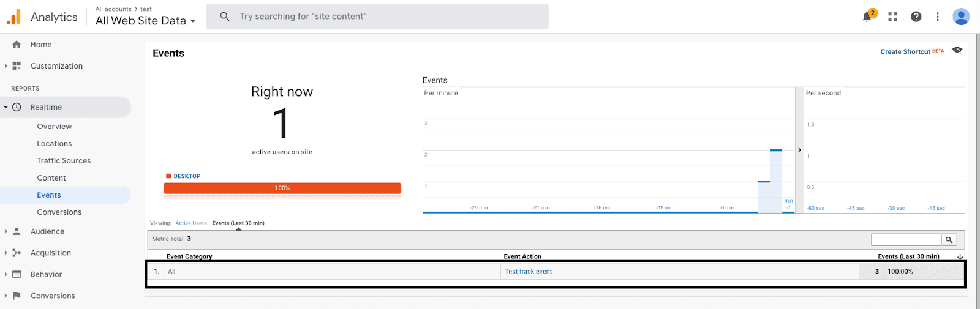980x309 pixels.
Task: Click the graduation cap education icon
Action: coord(957,51)
